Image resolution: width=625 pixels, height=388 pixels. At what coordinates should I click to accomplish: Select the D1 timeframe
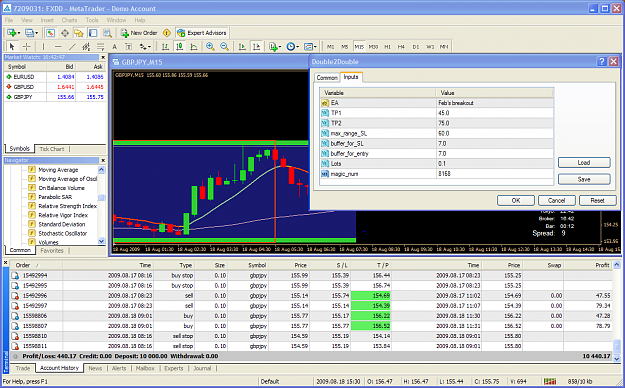pos(416,47)
